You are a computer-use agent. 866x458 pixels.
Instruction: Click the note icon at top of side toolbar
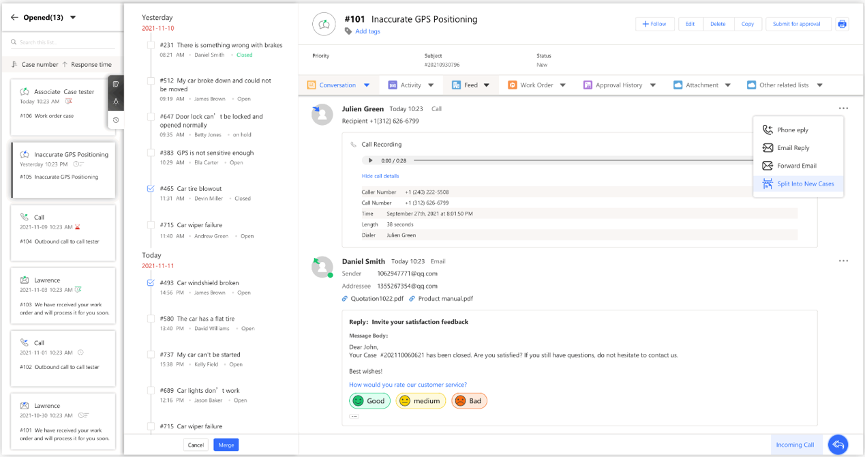tap(116, 84)
